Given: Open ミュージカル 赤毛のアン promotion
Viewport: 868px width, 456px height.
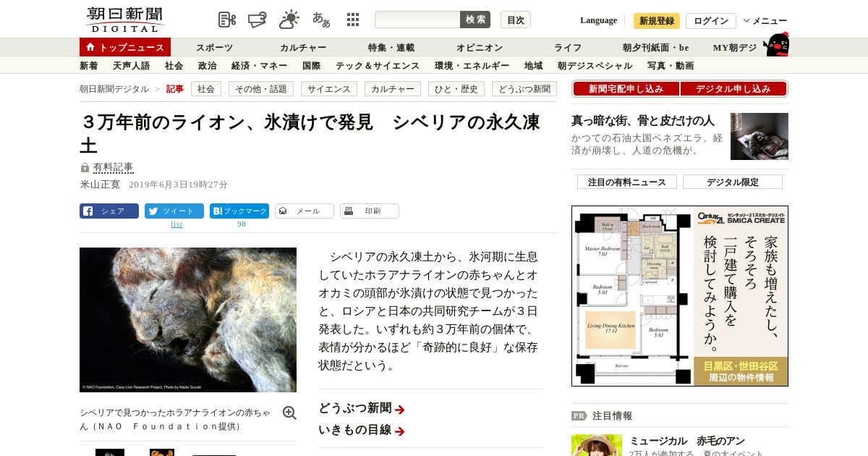Looking at the screenshot, I should pos(687,441).
